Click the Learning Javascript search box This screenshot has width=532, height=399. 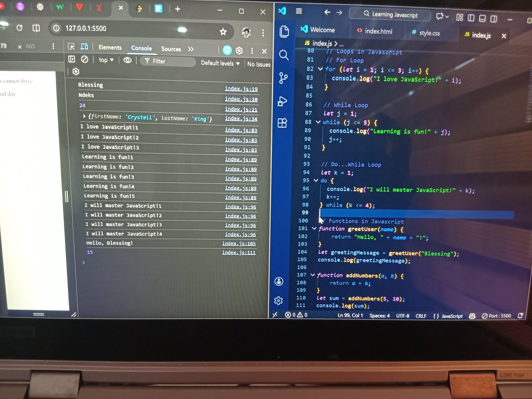point(390,14)
